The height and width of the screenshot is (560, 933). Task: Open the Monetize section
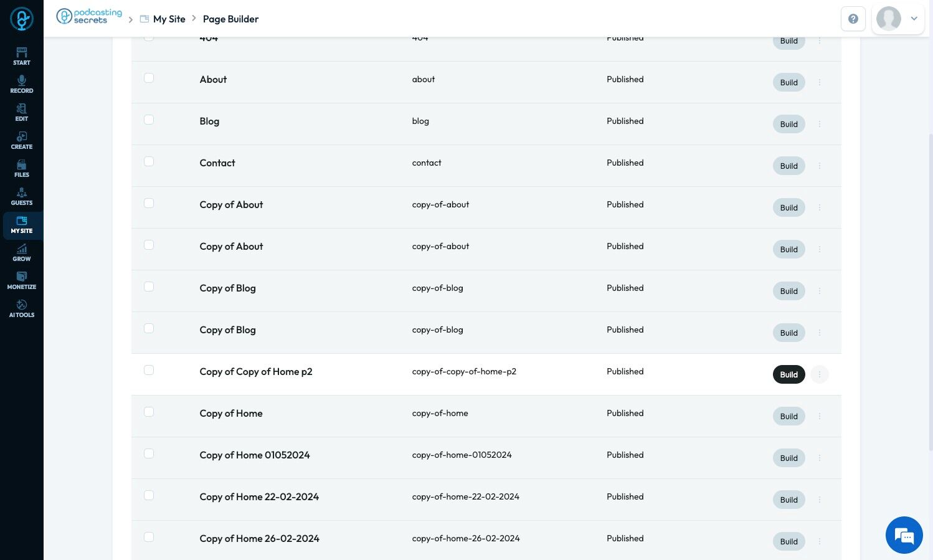pos(22,280)
